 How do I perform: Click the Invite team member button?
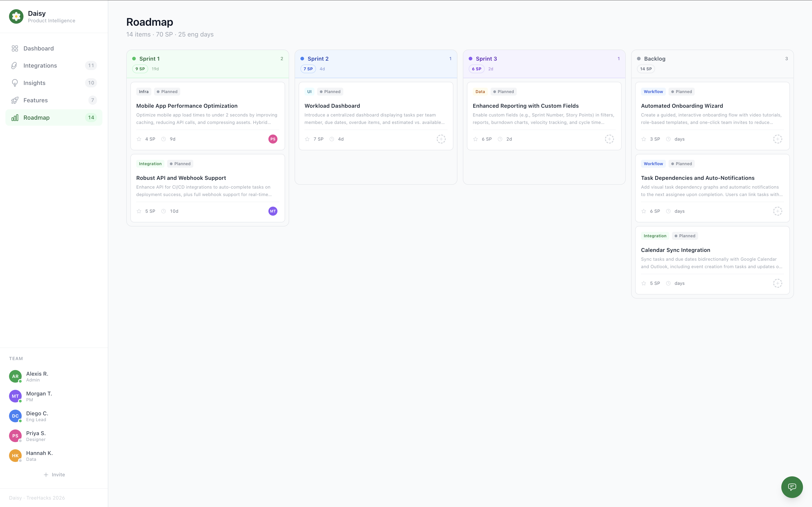54,475
